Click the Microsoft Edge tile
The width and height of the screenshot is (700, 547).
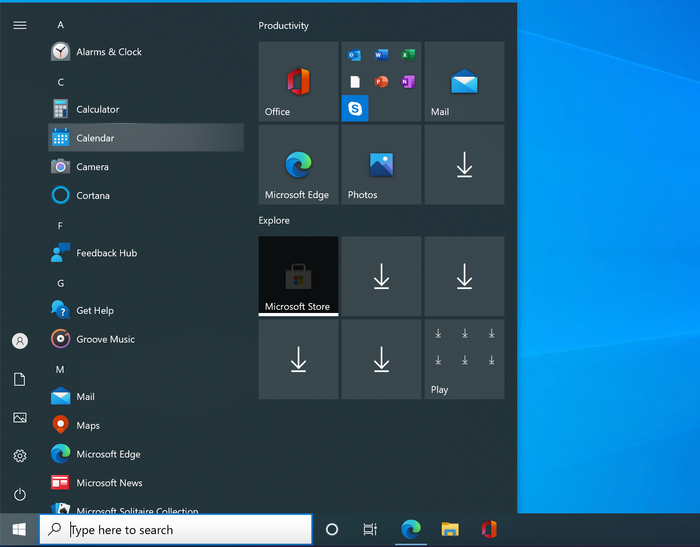298,164
